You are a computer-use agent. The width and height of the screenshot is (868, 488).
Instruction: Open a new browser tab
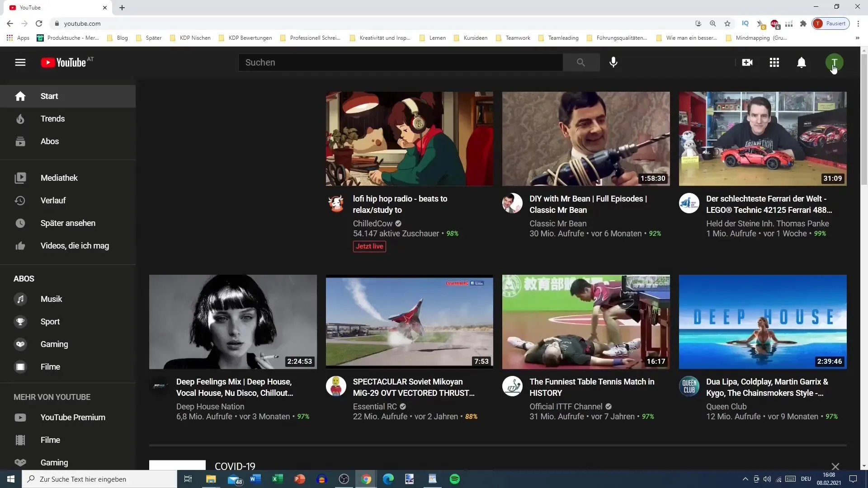(122, 8)
